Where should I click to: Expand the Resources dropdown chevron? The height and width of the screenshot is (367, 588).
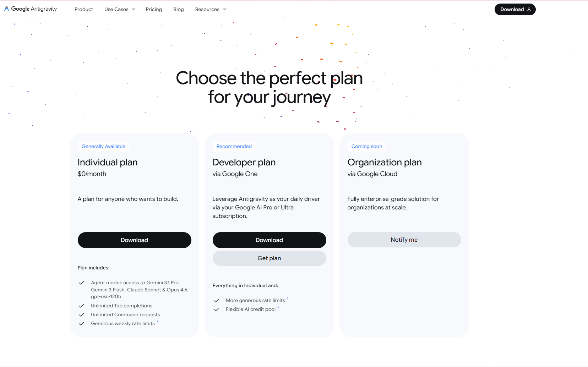224,9
